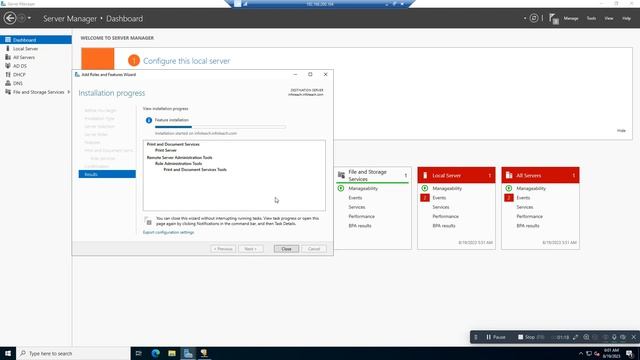
Task: Open the navigation history dropdown arrow
Action: [x=29, y=18]
